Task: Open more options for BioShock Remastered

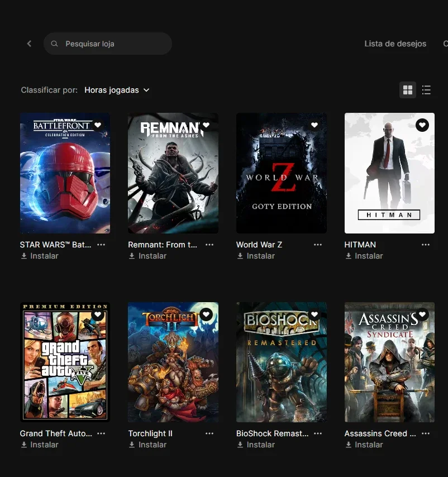Action: click(317, 433)
